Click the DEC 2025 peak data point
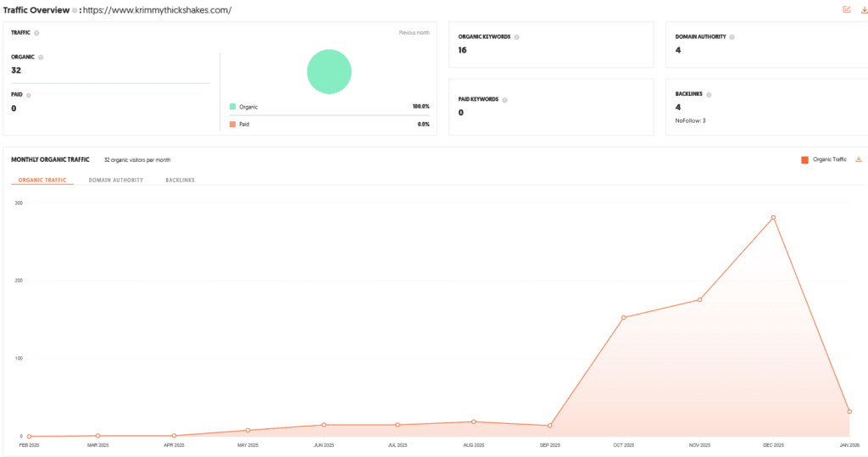 [x=773, y=218]
